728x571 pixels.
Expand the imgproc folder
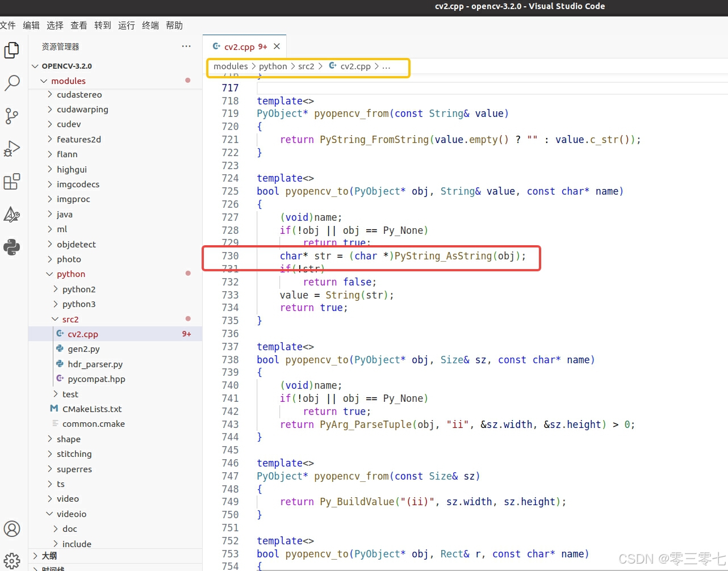coord(115,199)
